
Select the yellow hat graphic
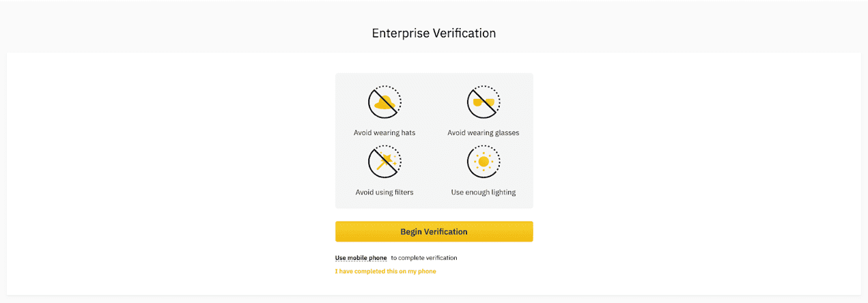point(385,103)
